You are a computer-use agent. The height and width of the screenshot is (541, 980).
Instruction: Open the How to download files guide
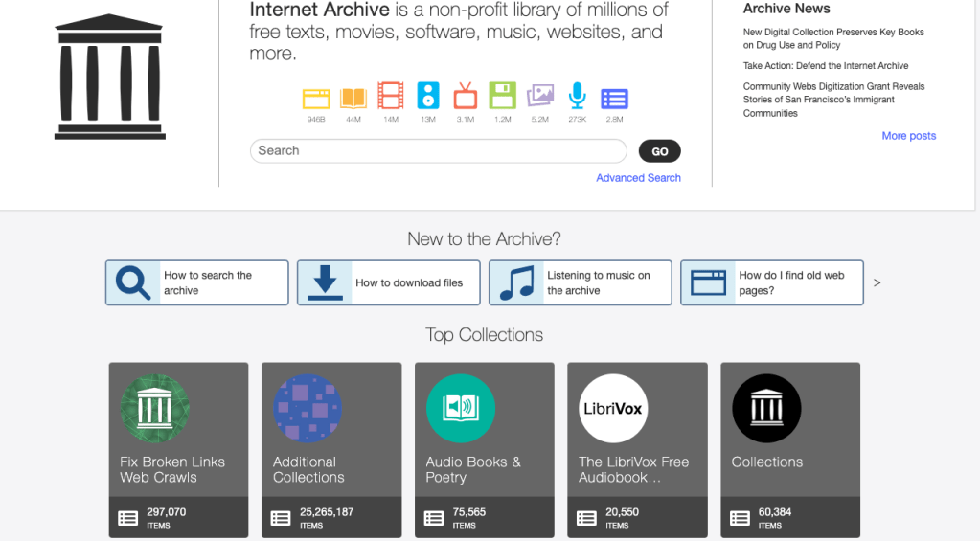(389, 283)
